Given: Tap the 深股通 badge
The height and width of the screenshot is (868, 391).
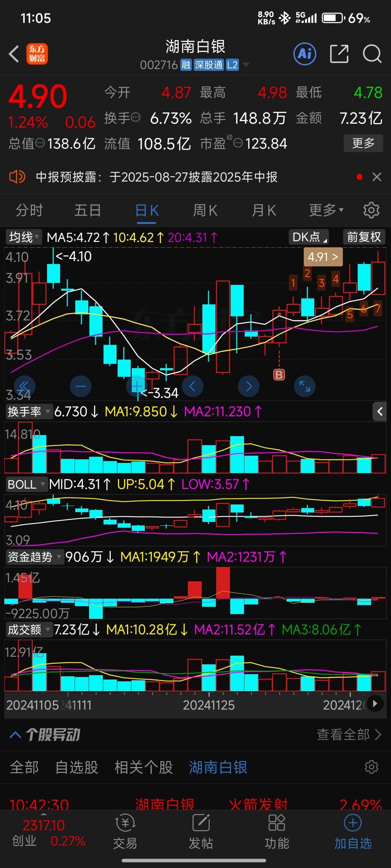Looking at the screenshot, I should point(209,65).
